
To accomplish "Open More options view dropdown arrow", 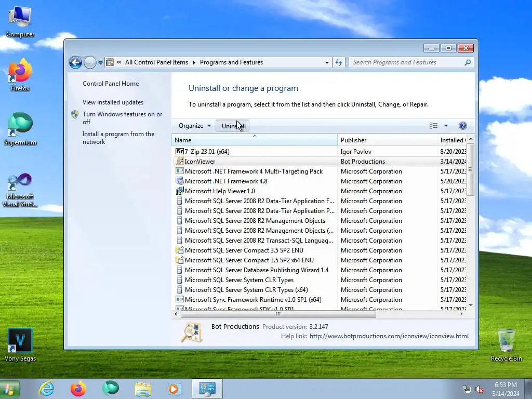I will pyautogui.click(x=446, y=126).
